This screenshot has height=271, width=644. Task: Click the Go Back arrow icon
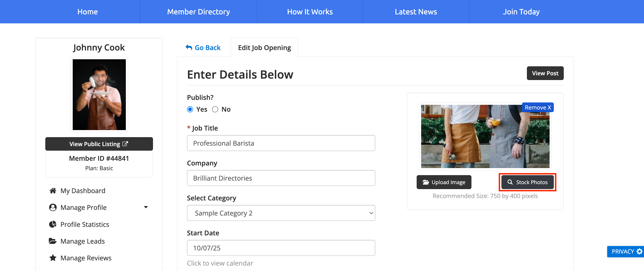[189, 47]
